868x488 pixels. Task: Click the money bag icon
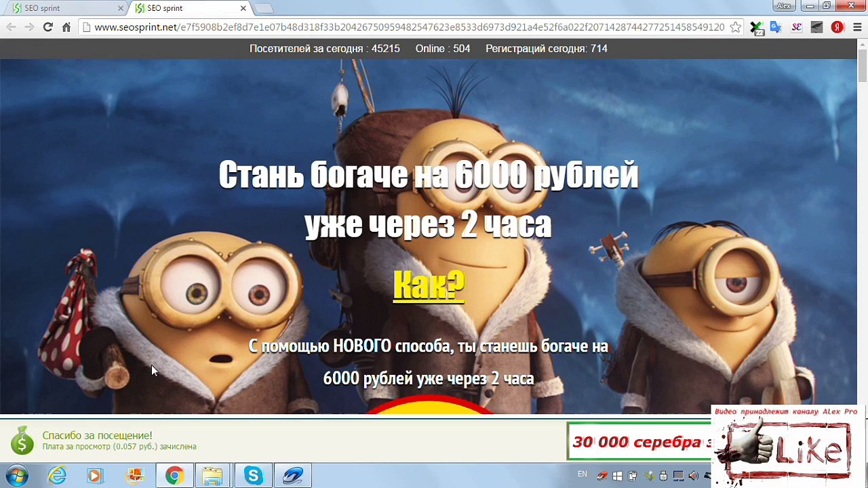22,441
